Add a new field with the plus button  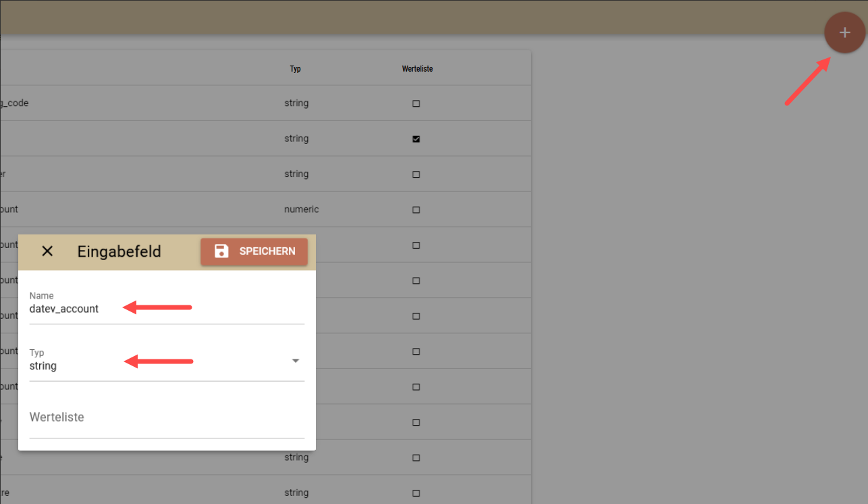click(x=844, y=32)
